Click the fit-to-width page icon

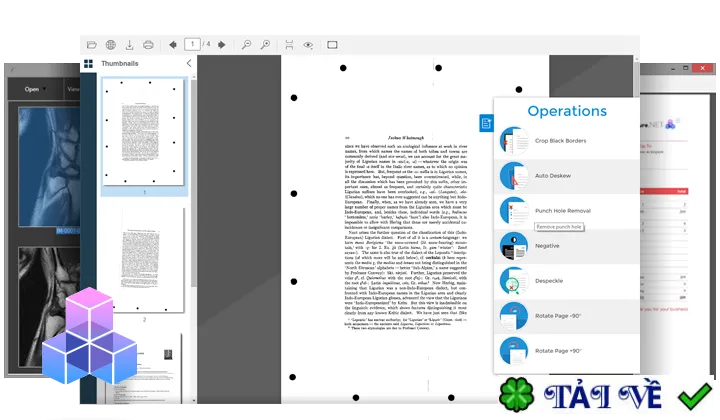click(289, 45)
